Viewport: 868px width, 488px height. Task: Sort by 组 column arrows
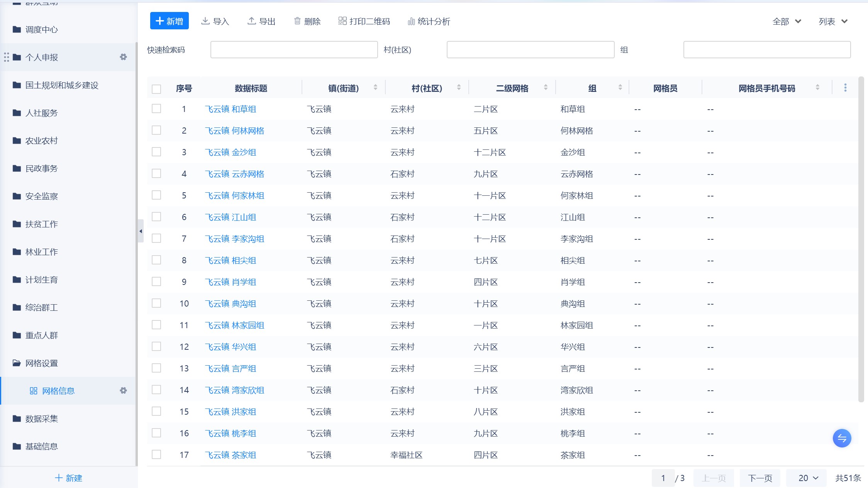[x=620, y=88]
